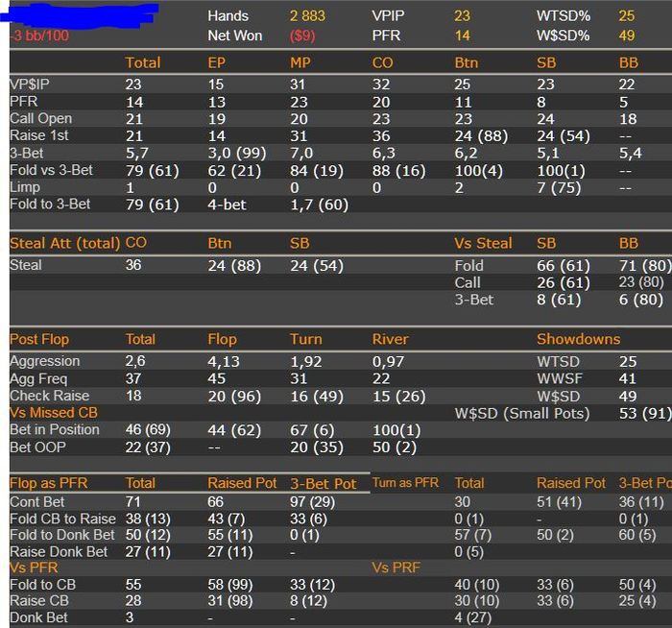Select the 'WTSD%' label in the summary header

564,16
